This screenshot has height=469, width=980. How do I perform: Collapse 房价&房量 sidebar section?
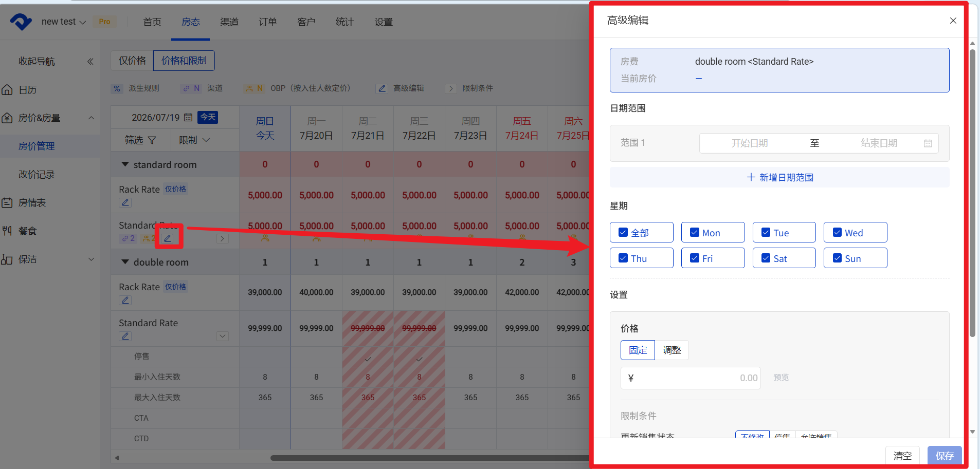(91, 118)
